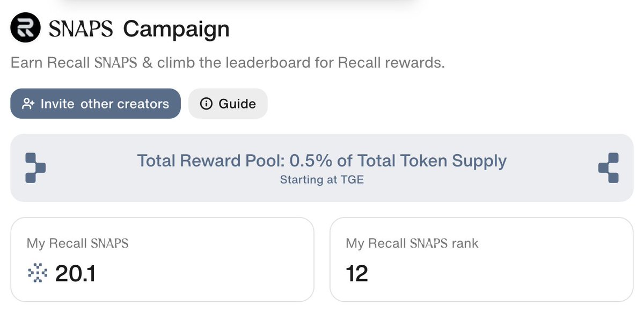The width and height of the screenshot is (644, 312).
Task: Open the My Recall SNAPS rank card
Action: click(481, 259)
